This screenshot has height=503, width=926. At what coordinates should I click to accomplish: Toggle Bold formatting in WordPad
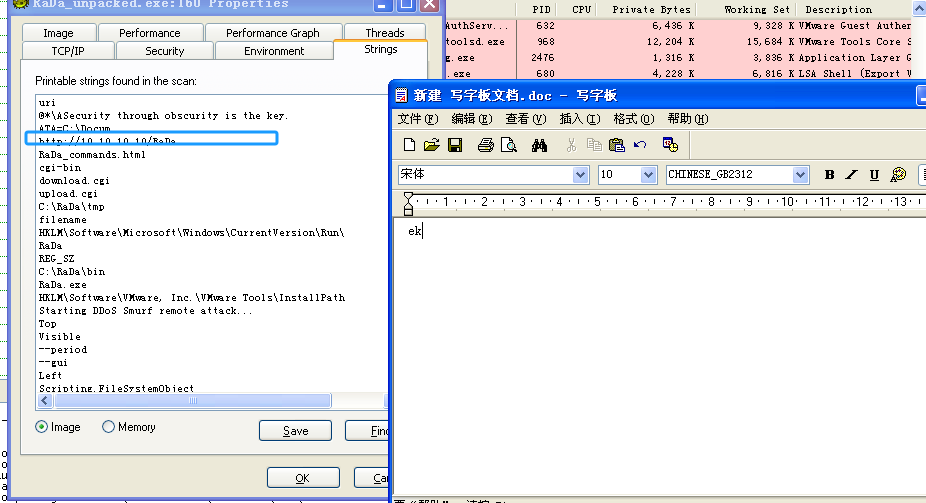(829, 174)
